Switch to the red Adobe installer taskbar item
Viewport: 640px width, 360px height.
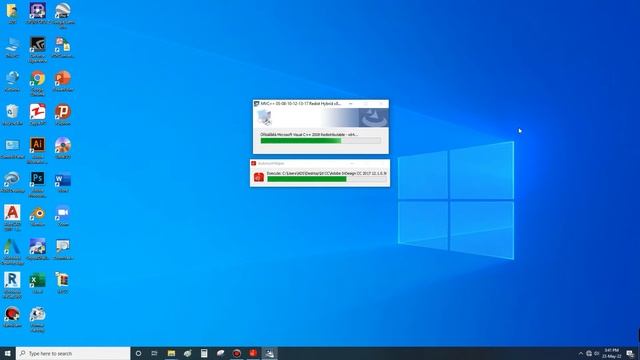pyautogui.click(x=253, y=353)
